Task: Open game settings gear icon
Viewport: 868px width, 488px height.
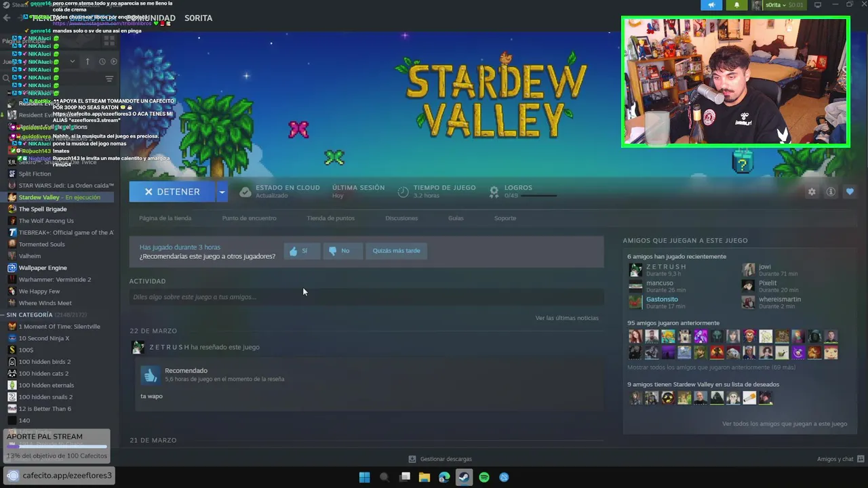Action: (812, 192)
